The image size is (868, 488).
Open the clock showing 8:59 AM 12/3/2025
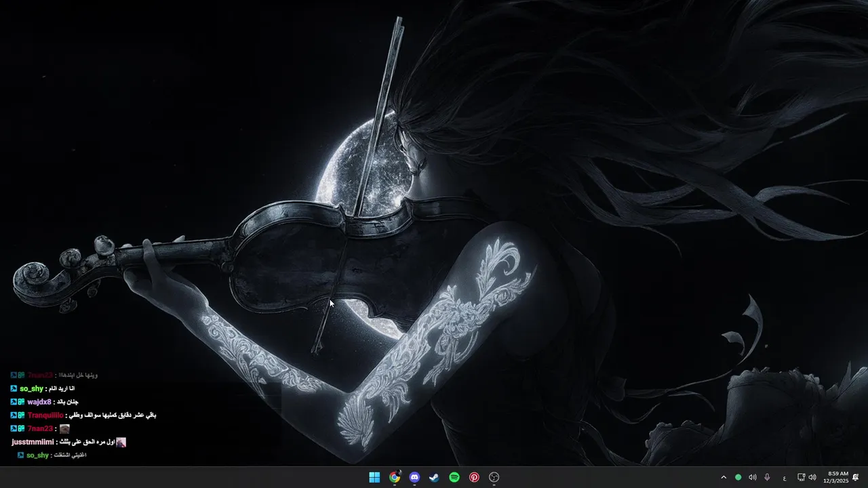pos(835,477)
